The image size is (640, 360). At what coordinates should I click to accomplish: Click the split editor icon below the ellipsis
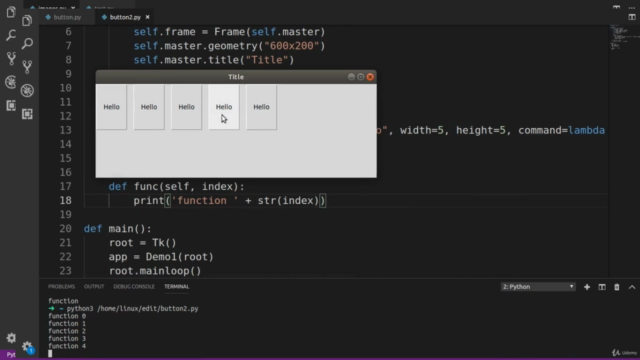[x=632, y=17]
